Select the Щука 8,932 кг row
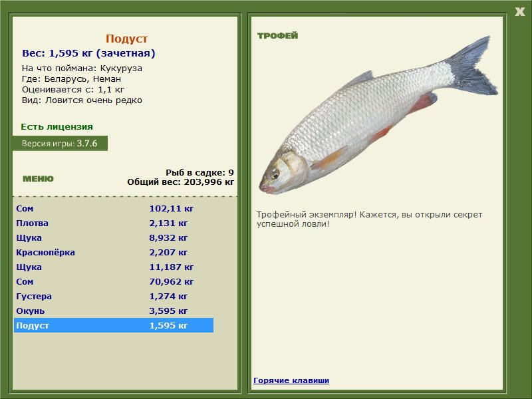532x399 pixels. (x=114, y=237)
